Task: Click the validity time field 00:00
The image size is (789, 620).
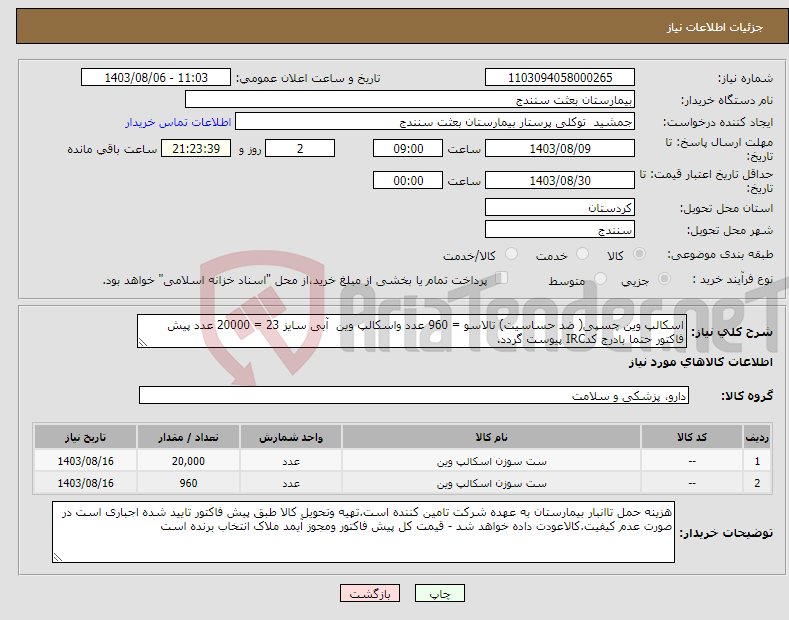Action: 408,180
